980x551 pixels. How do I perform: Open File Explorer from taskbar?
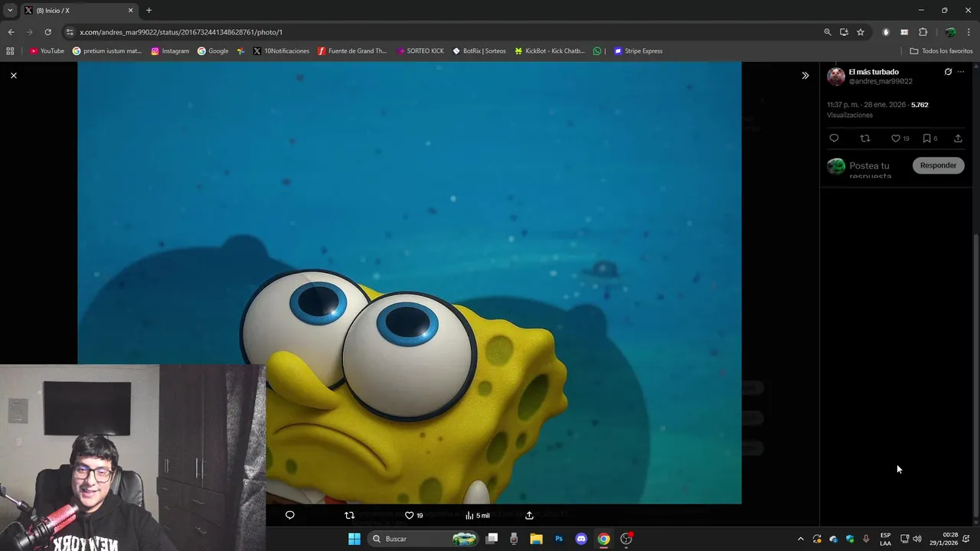point(536,539)
